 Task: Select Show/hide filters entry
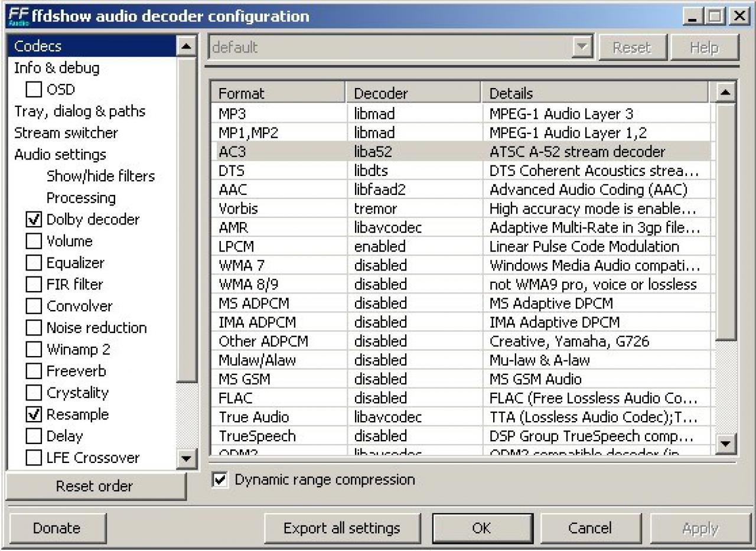pyautogui.click(x=100, y=176)
